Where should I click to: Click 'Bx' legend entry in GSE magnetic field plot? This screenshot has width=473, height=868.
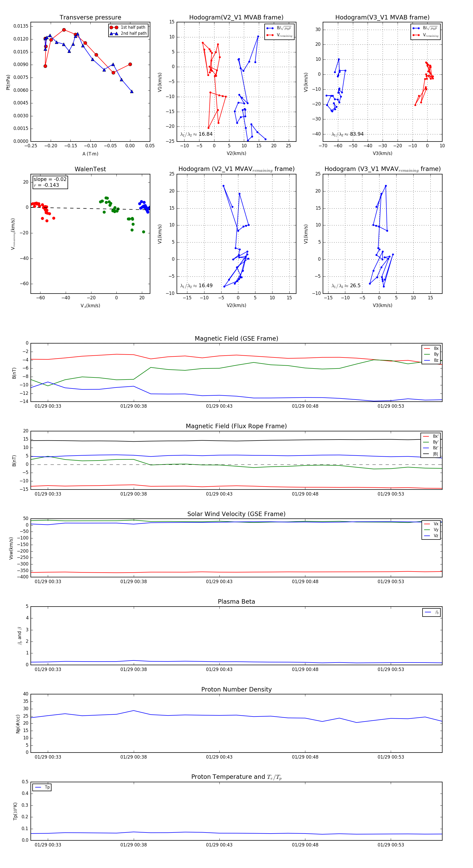coord(431,349)
